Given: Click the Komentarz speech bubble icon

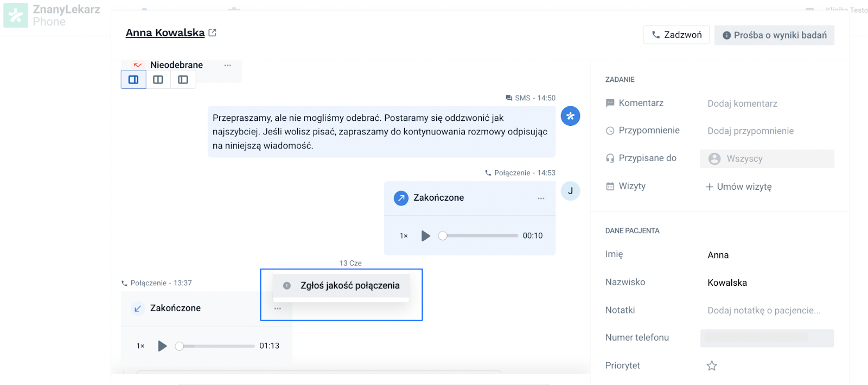Looking at the screenshot, I should click(610, 103).
